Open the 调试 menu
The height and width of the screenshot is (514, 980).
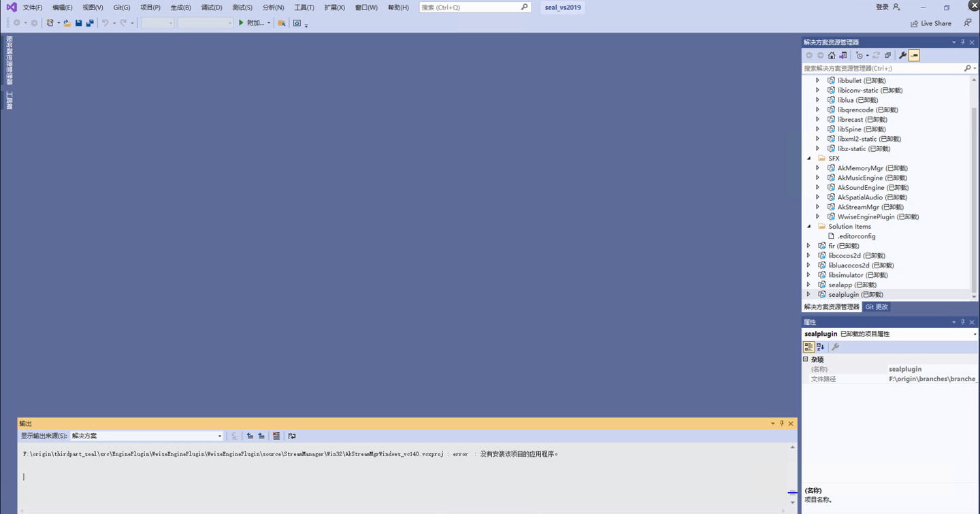[211, 7]
